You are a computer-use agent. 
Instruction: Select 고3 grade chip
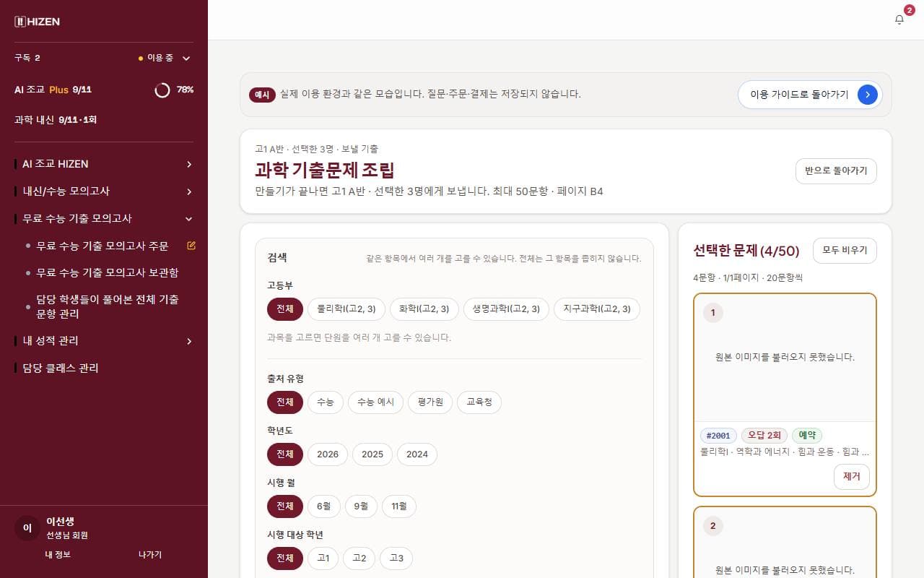click(x=396, y=558)
